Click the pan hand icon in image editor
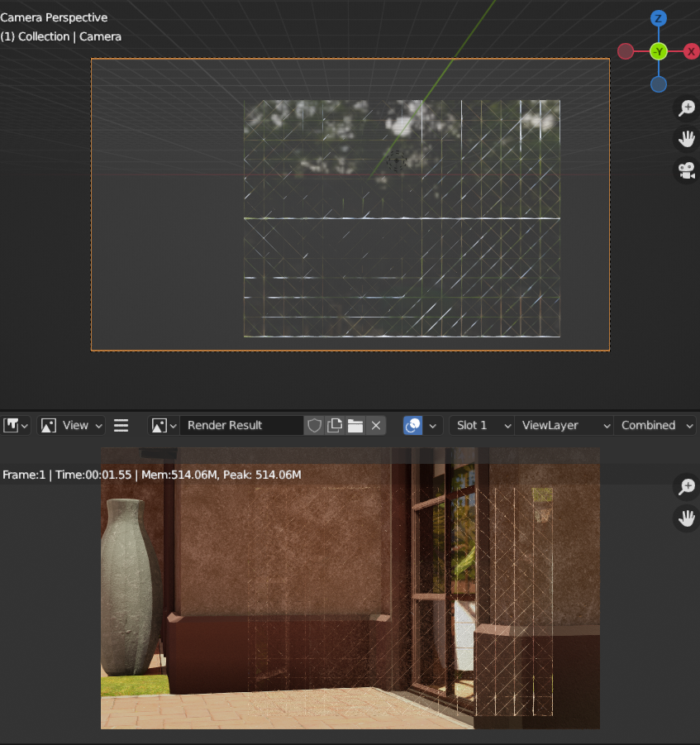 (x=686, y=518)
